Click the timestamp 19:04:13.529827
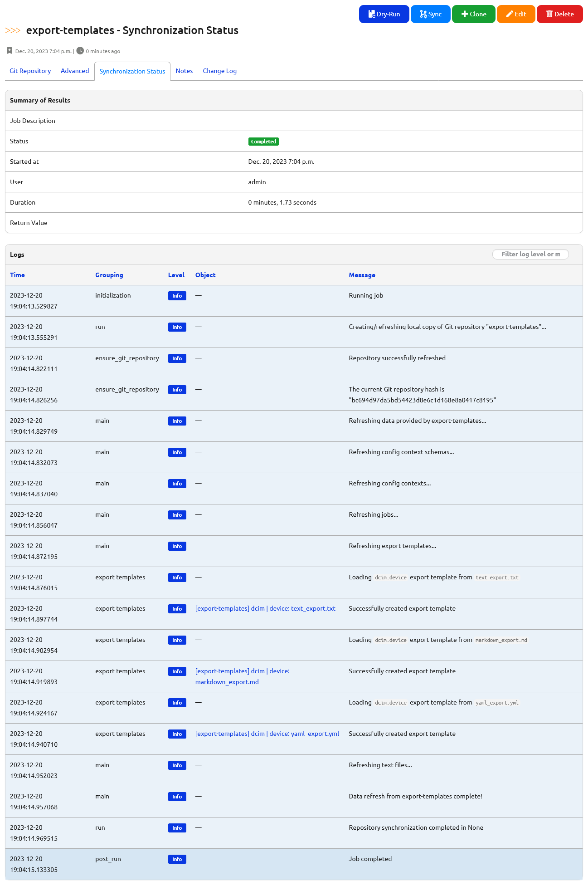The height and width of the screenshot is (886, 588). (34, 306)
